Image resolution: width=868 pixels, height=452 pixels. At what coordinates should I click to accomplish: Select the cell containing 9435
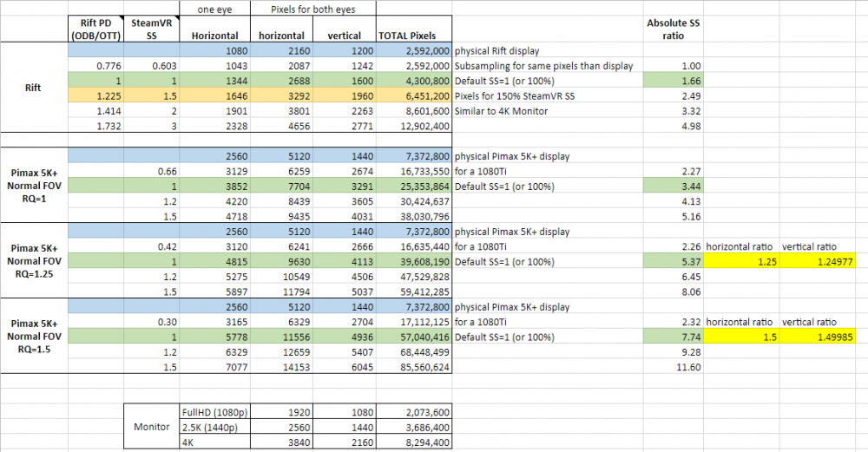(281, 216)
